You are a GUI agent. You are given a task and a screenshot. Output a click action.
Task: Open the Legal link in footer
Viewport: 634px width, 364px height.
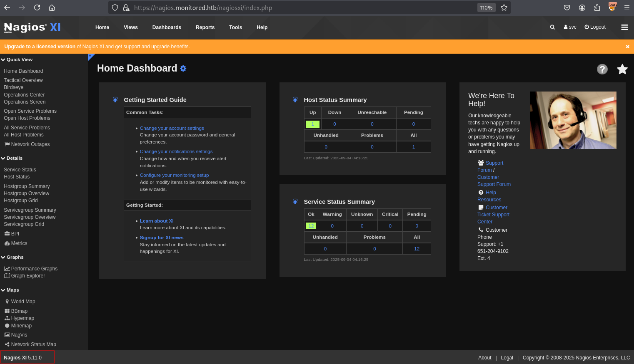(507, 358)
